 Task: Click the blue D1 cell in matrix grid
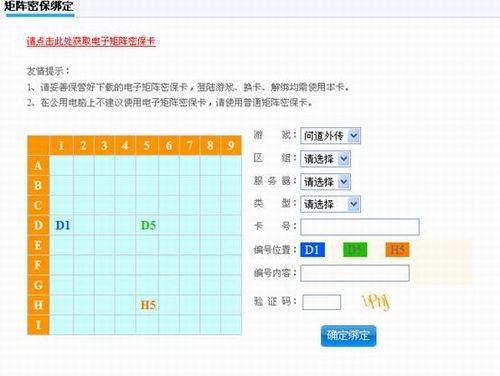click(x=62, y=225)
